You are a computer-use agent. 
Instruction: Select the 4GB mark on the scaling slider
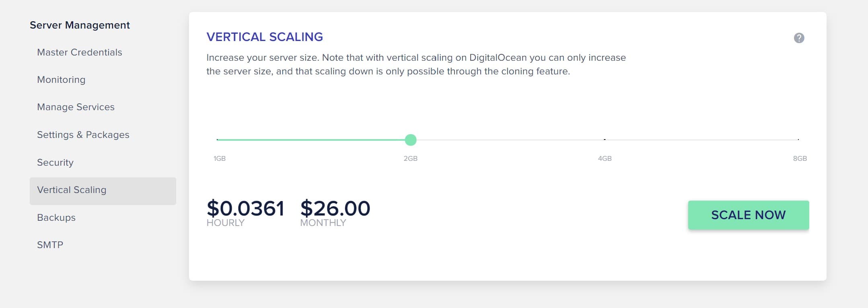point(605,140)
